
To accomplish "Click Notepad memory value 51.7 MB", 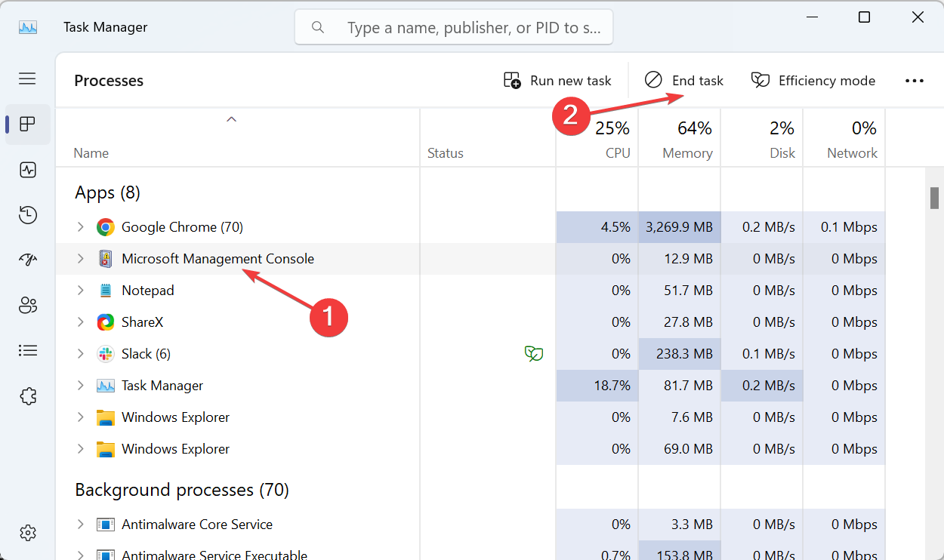I will [689, 291].
